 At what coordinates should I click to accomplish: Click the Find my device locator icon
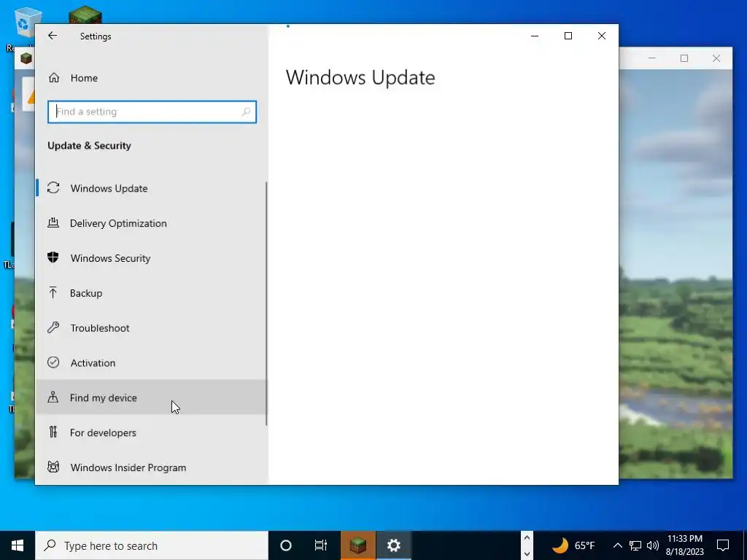[53, 397]
